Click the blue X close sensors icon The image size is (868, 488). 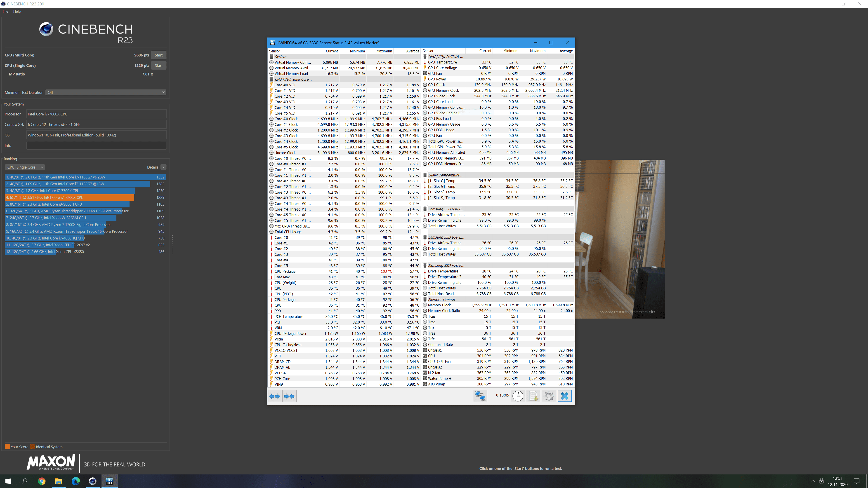click(x=565, y=396)
